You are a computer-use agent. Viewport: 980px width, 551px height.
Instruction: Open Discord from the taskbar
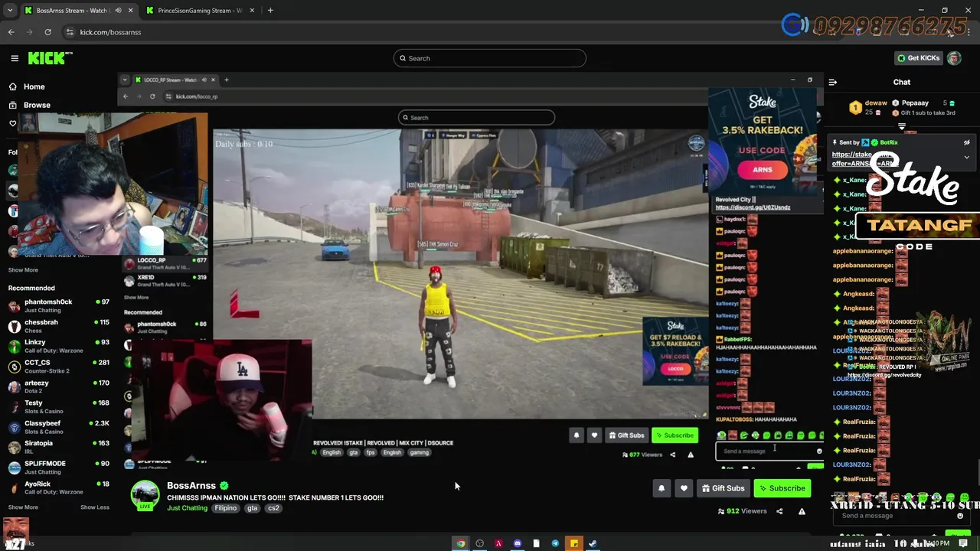coord(518,543)
